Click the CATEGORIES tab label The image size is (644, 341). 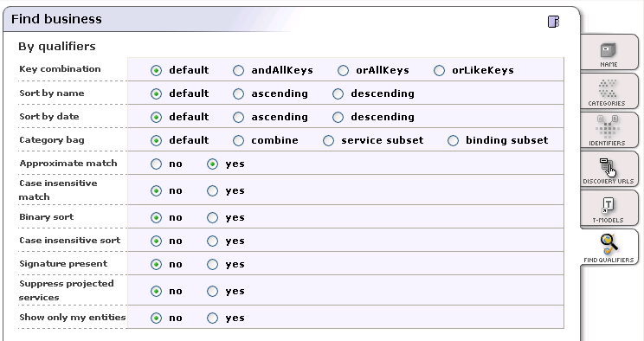coord(607,104)
